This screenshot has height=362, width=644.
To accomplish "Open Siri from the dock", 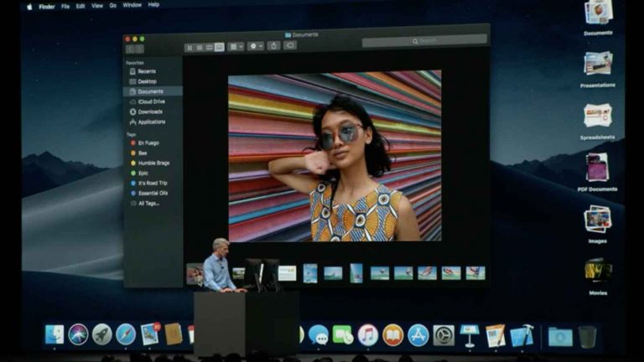I will (78, 334).
